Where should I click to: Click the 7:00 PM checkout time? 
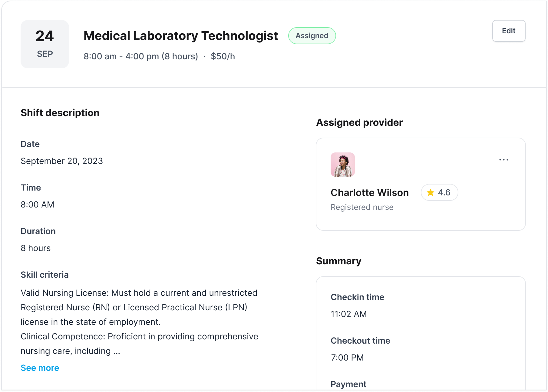[347, 358]
